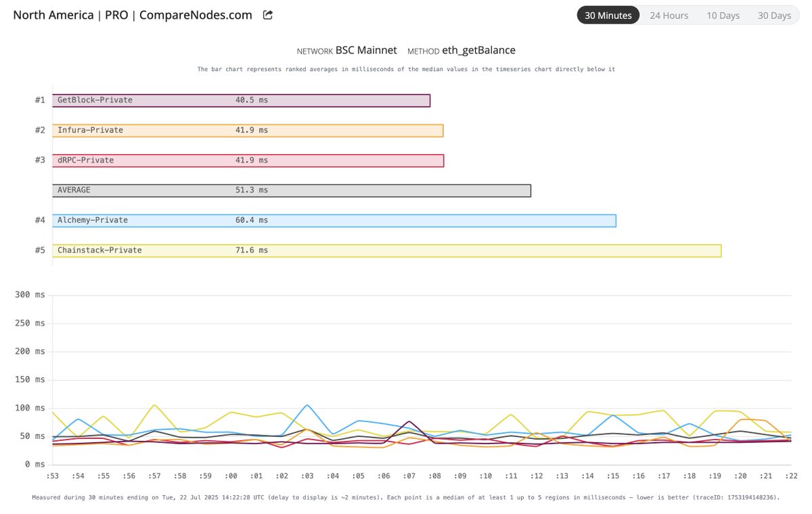812x514 pixels.
Task: Click the :15 time axis label
Action: tap(612, 476)
